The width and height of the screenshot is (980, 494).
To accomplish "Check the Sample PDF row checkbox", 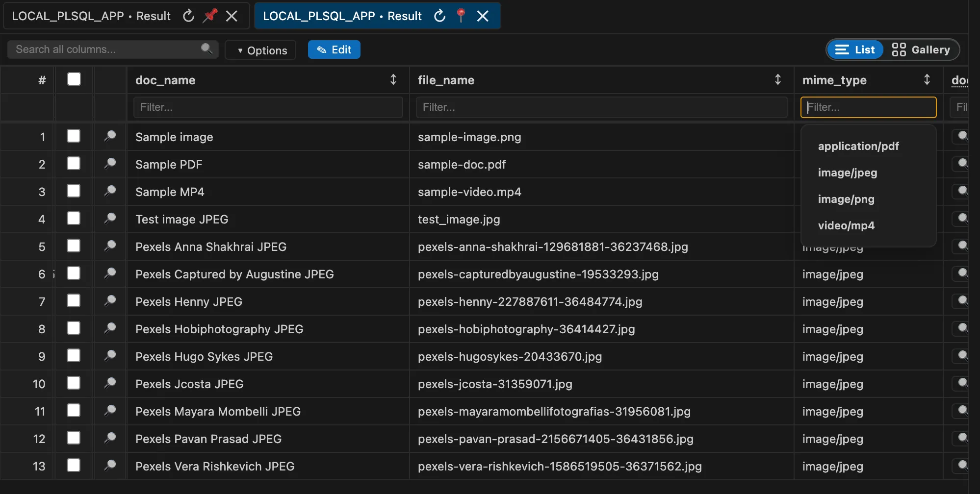I will click(x=74, y=163).
